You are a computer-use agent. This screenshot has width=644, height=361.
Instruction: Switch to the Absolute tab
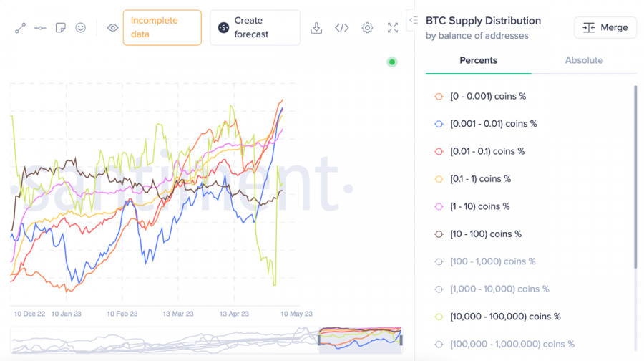coord(584,60)
